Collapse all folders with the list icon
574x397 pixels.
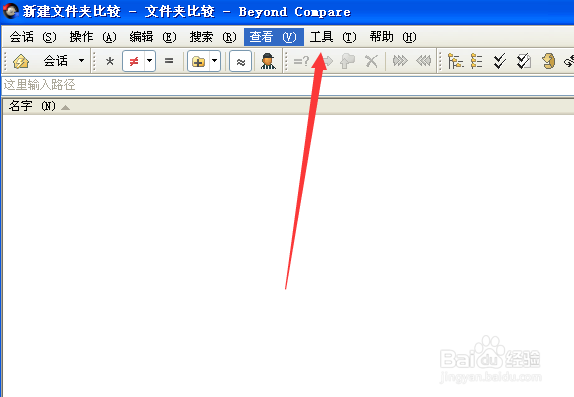coord(476,61)
